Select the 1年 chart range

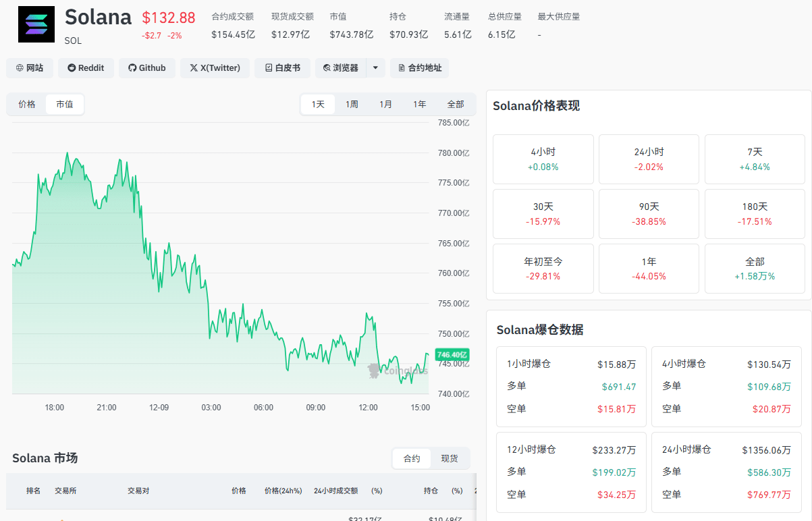pos(420,105)
